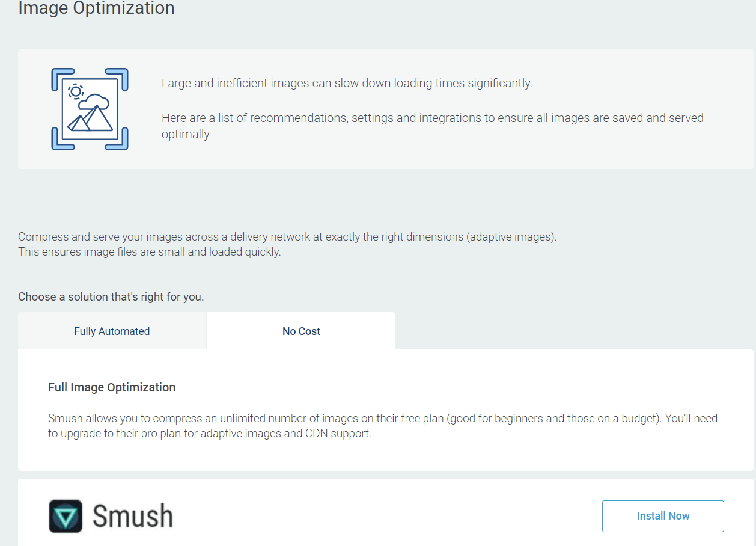Image resolution: width=756 pixels, height=546 pixels.
Task: Click the 'Large and inefficient images' sentence
Action: 347,84
